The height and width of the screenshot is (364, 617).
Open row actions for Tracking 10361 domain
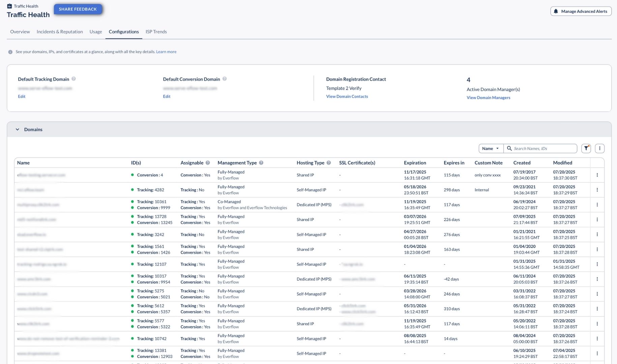597,205
